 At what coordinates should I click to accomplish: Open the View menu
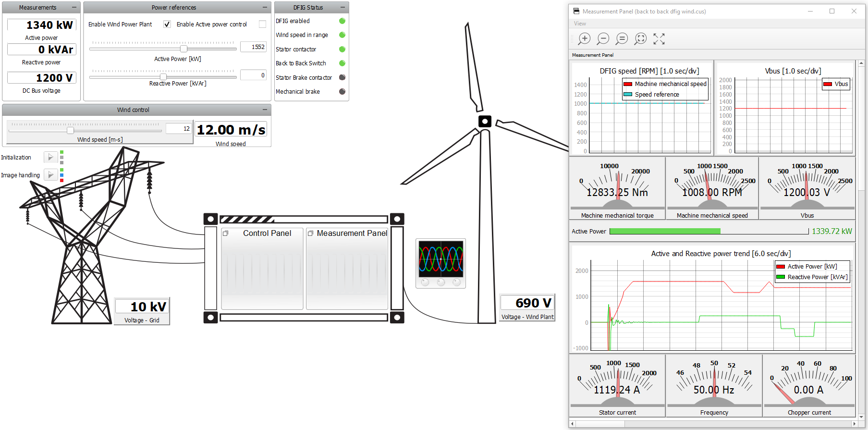(x=580, y=24)
